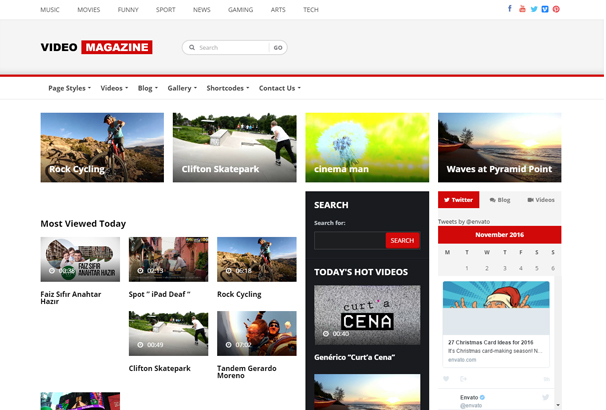Click the Twitter bird icon beside Envato
Screen dimensions: 606x410
click(545, 397)
